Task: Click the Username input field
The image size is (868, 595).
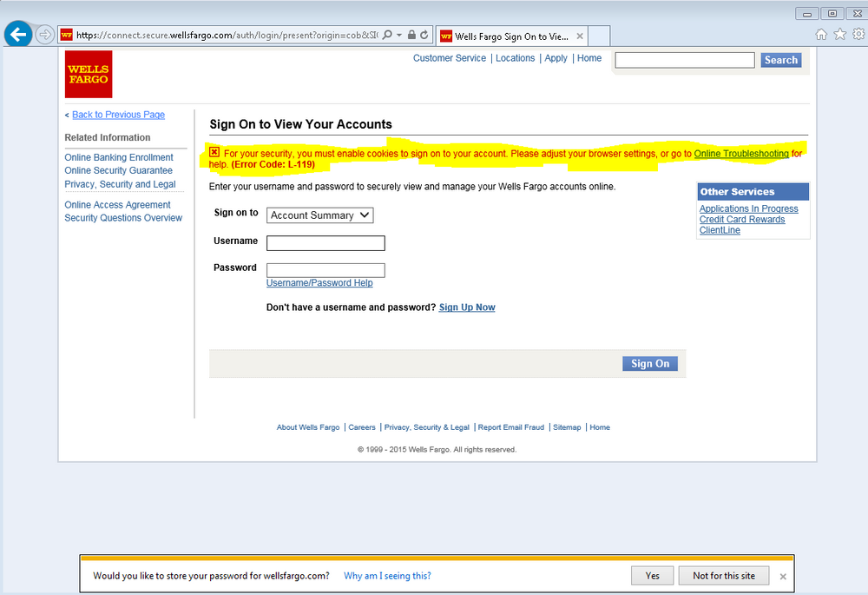Action: point(325,242)
